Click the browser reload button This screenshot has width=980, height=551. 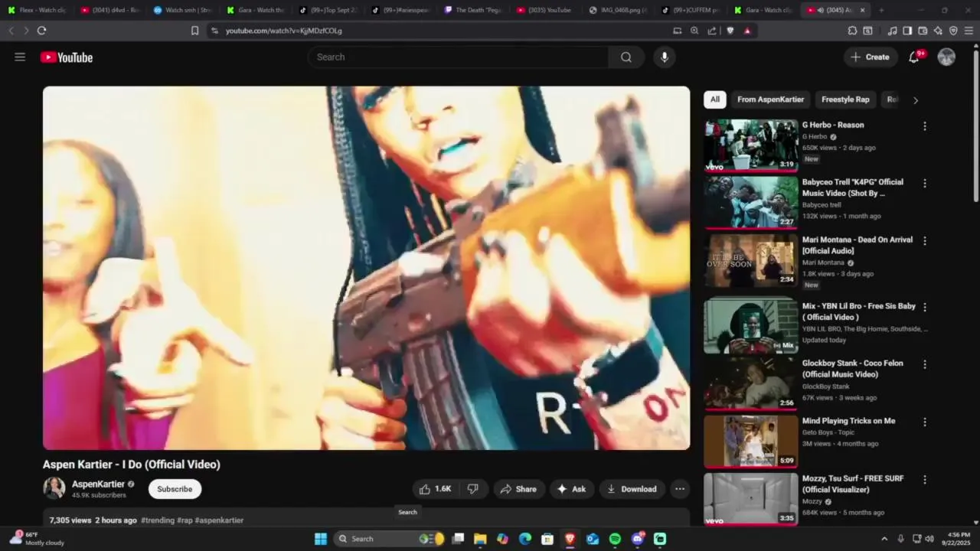[x=41, y=31]
